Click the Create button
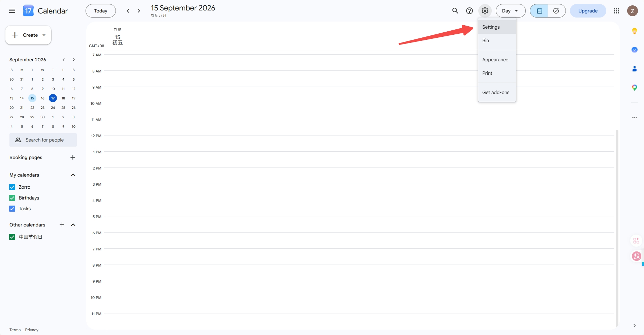 (28, 35)
